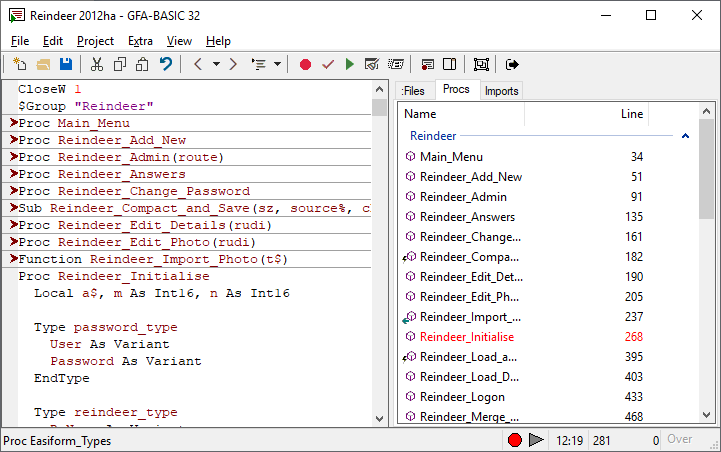Collapse the Reindeer group in Procs list
Screen dimensions: 721x452
coord(685,135)
